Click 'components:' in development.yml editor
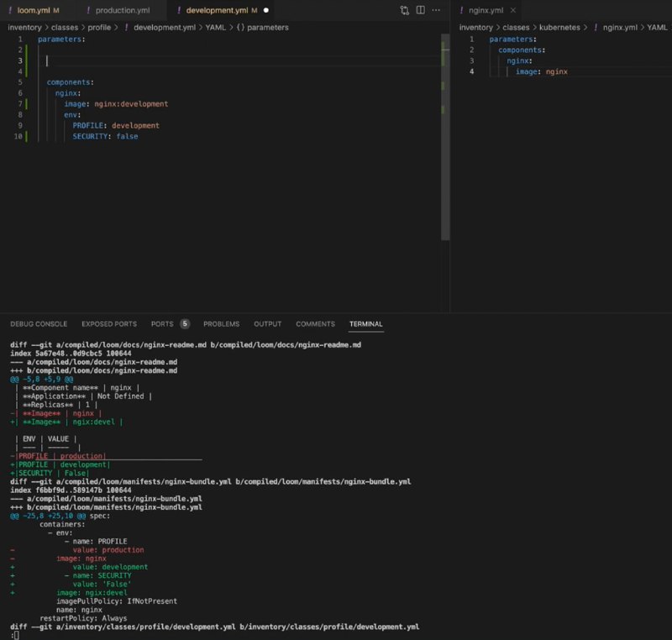 point(70,82)
